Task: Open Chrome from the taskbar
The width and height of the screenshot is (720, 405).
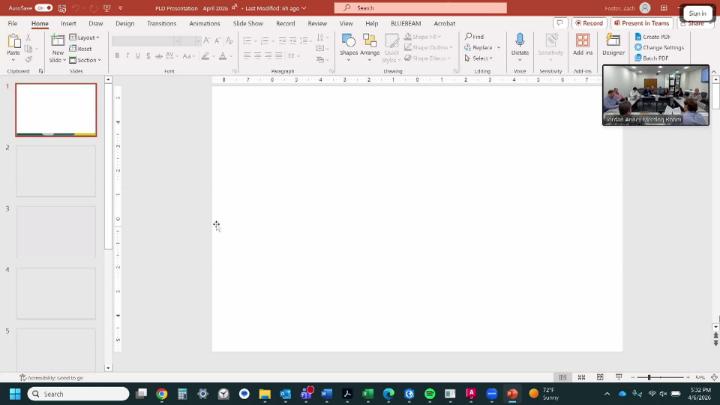Action: pyautogui.click(x=161, y=394)
